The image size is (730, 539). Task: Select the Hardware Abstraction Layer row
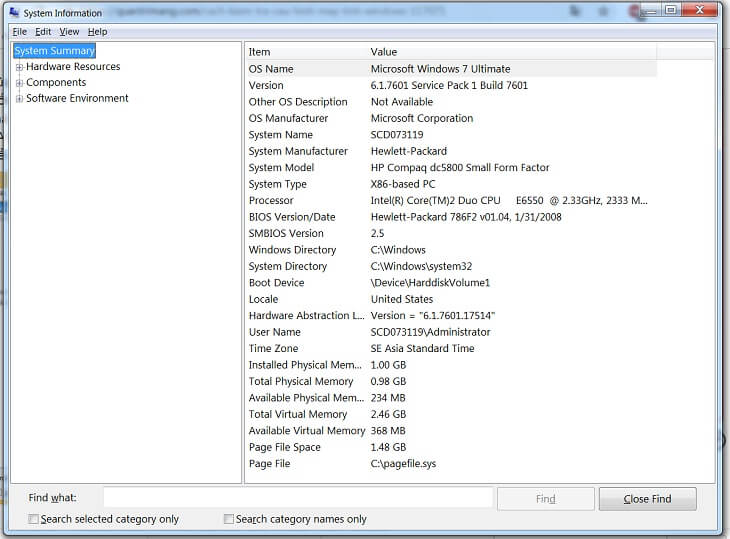click(x=452, y=316)
